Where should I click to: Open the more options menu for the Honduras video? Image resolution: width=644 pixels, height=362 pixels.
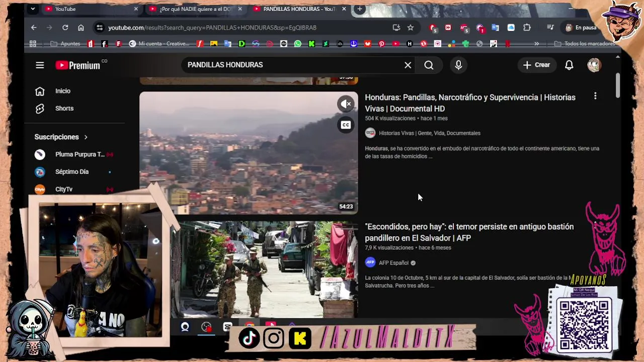pyautogui.click(x=595, y=96)
